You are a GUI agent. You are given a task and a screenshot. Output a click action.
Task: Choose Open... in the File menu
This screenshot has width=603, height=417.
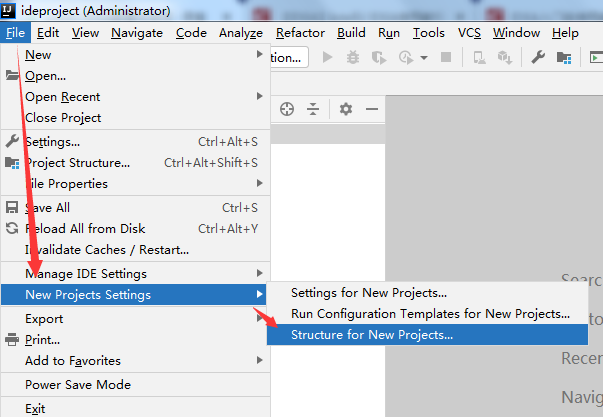135,76
